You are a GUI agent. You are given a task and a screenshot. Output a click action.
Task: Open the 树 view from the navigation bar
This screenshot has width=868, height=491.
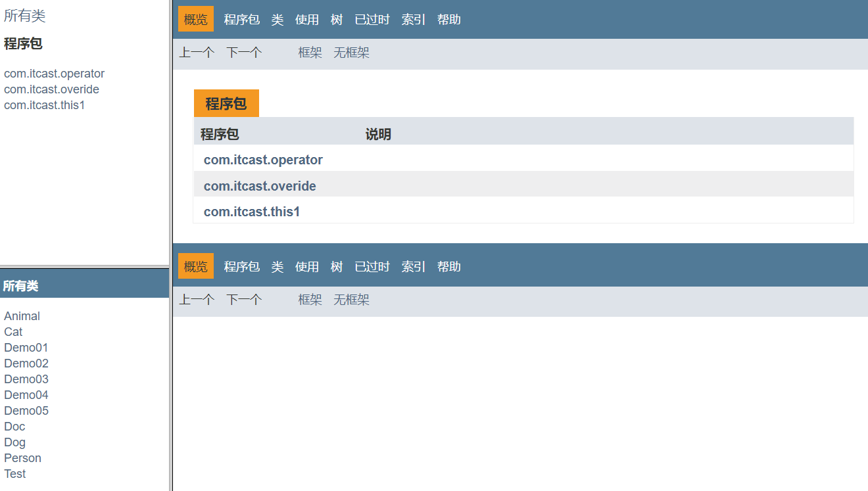tap(336, 19)
